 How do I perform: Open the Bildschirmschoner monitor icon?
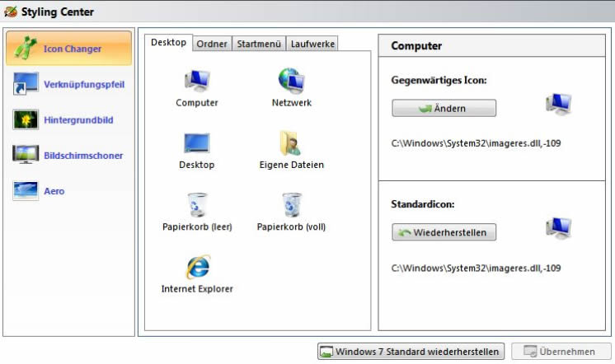tap(26, 154)
